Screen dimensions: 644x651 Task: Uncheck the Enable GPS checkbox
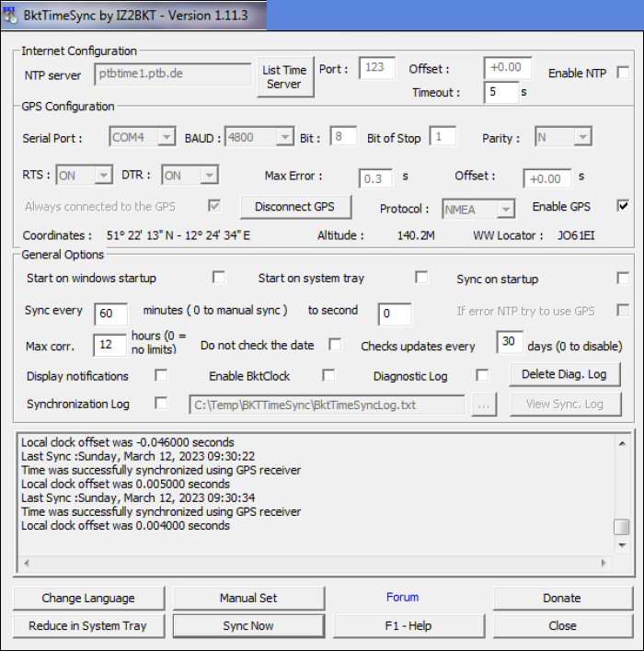[x=623, y=205]
